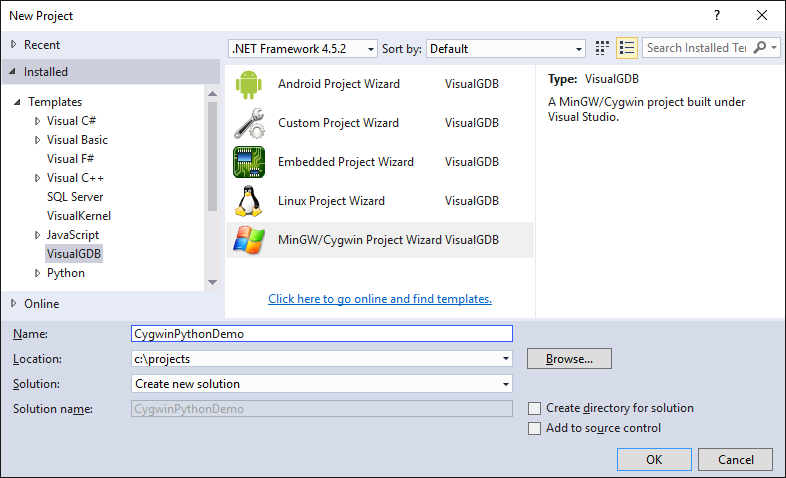
Task: Open the Location dropdown arrow
Action: (506, 359)
